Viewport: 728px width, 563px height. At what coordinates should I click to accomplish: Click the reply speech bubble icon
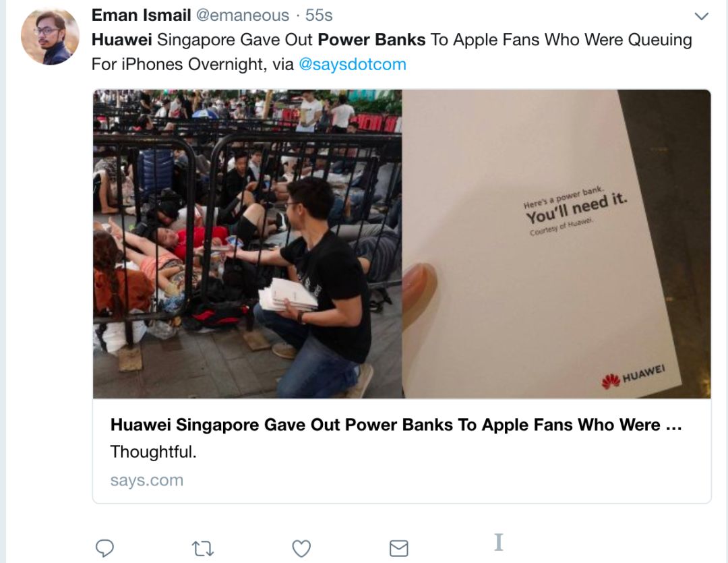(x=104, y=548)
